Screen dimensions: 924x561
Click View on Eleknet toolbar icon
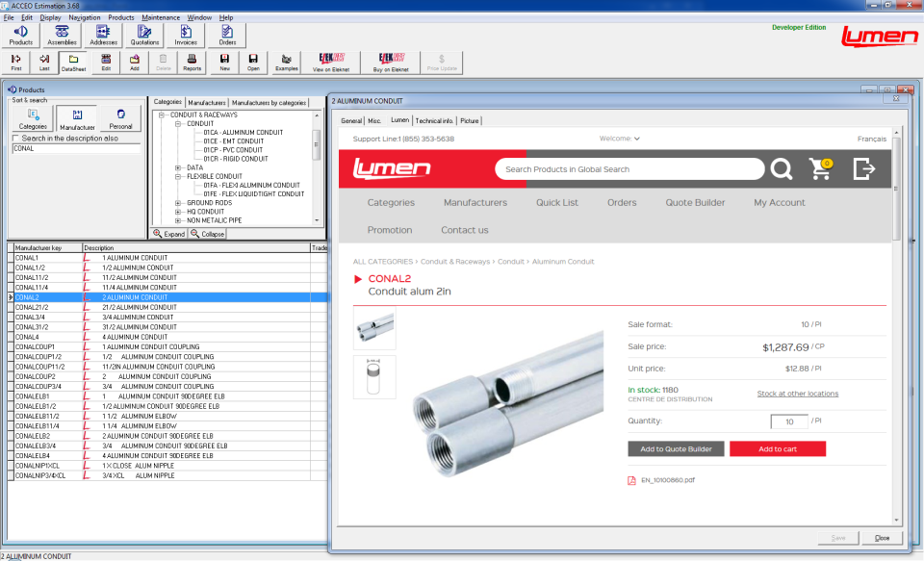click(x=330, y=61)
